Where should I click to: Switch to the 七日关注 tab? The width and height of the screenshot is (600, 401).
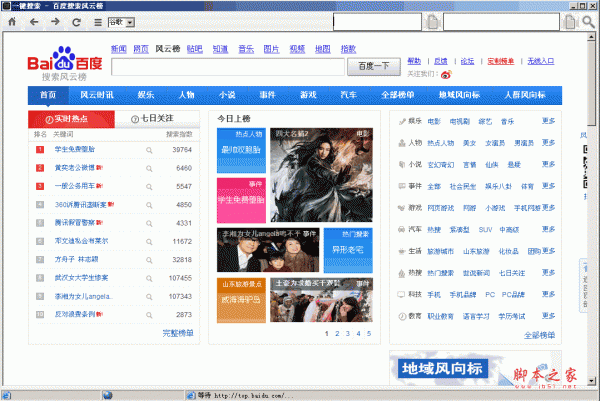coord(157,119)
